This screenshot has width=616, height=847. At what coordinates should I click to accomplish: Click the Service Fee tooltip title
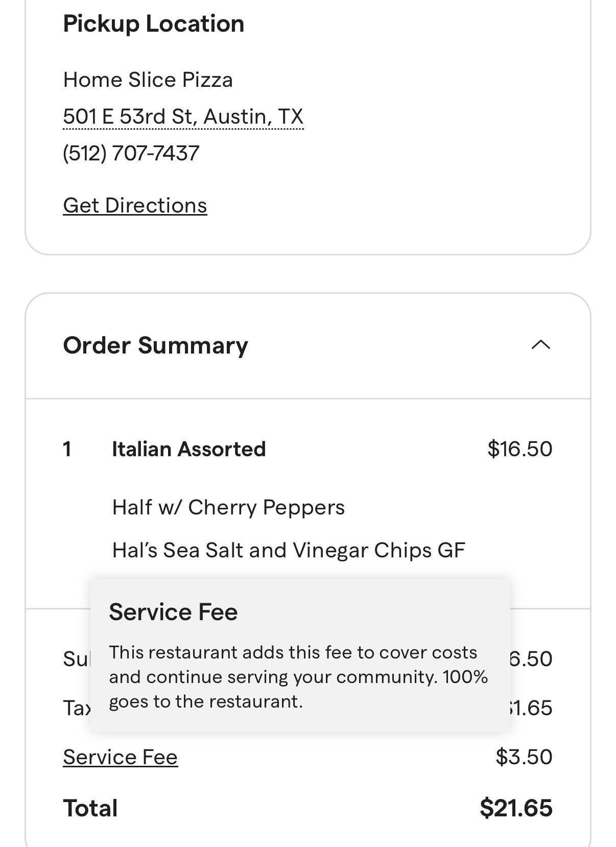[x=173, y=612]
